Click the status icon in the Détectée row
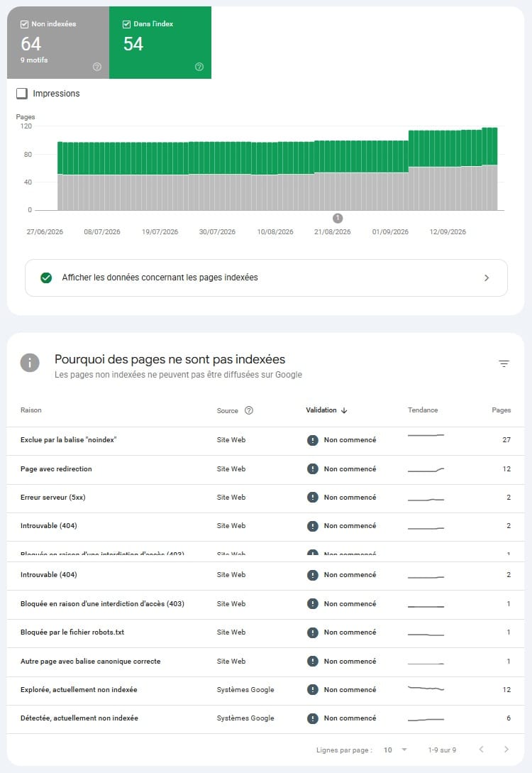The width and height of the screenshot is (532, 773). pos(312,719)
